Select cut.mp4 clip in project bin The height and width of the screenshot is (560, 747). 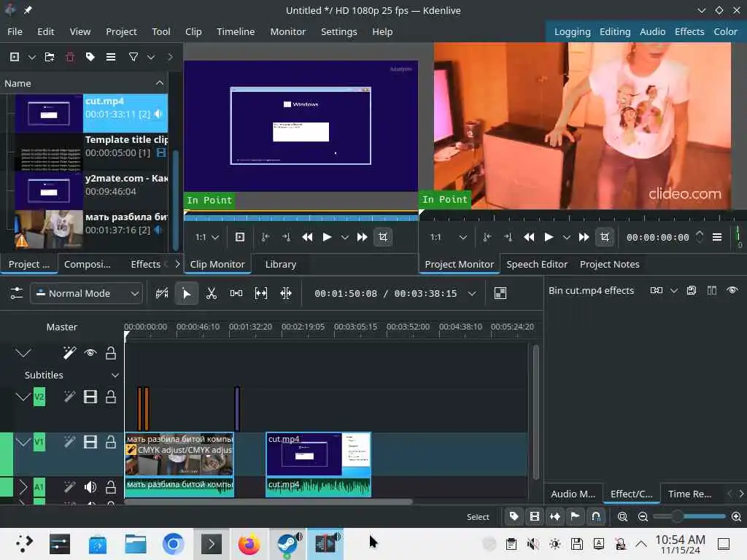[x=91, y=113]
